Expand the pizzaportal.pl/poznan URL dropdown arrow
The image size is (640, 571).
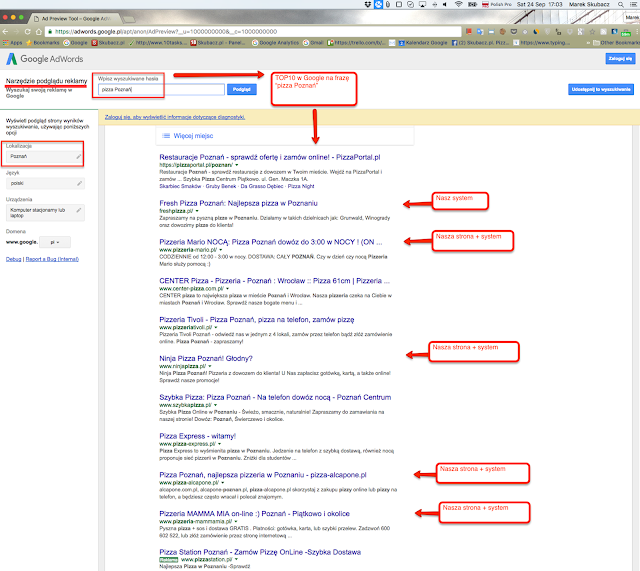pyautogui.click(x=237, y=165)
